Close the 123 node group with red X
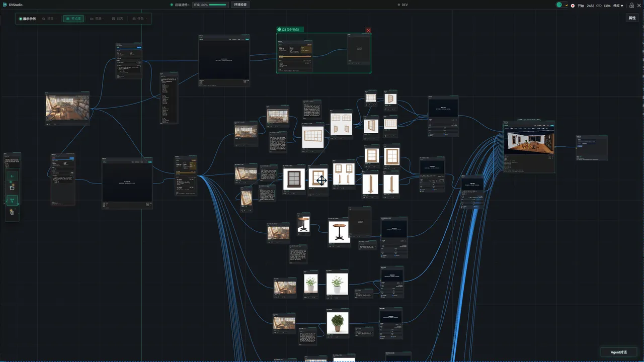 coord(368,30)
